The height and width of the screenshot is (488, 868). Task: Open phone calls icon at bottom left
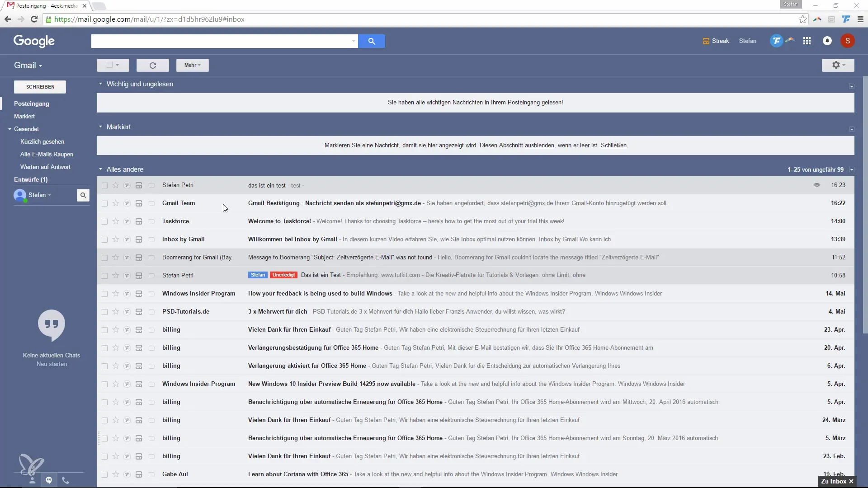click(x=66, y=480)
